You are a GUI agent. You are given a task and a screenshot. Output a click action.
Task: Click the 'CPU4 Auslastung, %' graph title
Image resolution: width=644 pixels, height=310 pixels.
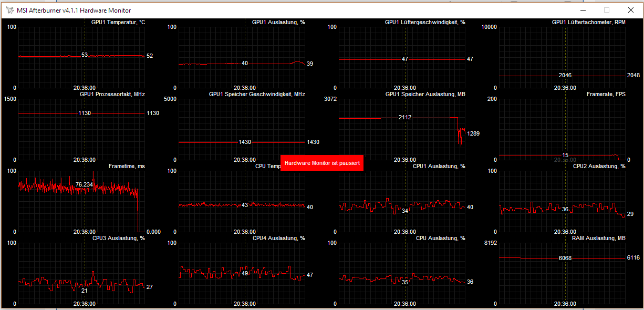coord(279,238)
